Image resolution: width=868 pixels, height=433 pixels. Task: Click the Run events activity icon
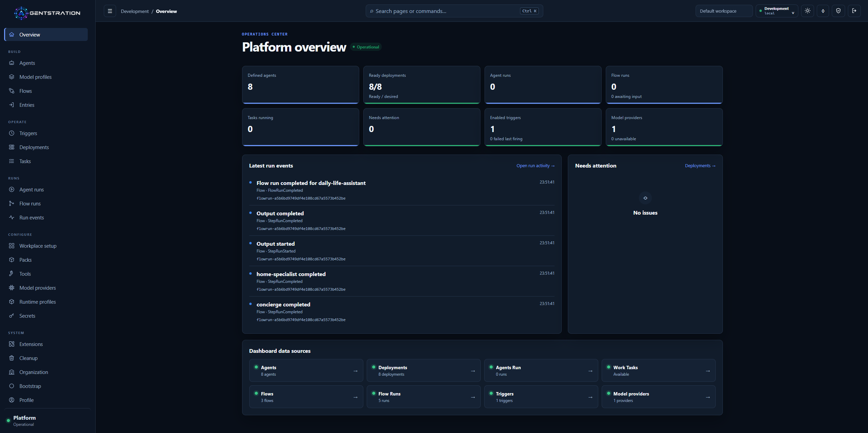click(x=12, y=217)
